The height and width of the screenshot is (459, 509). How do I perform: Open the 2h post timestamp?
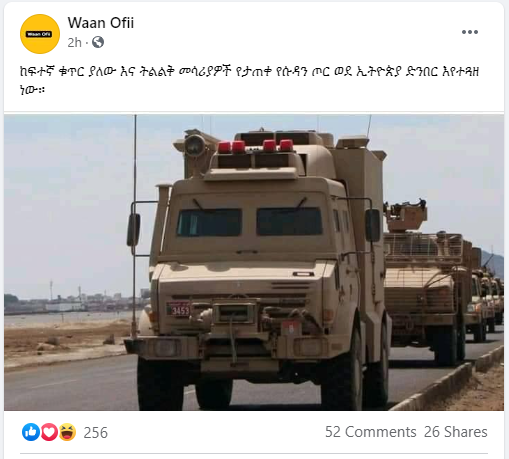point(74,43)
